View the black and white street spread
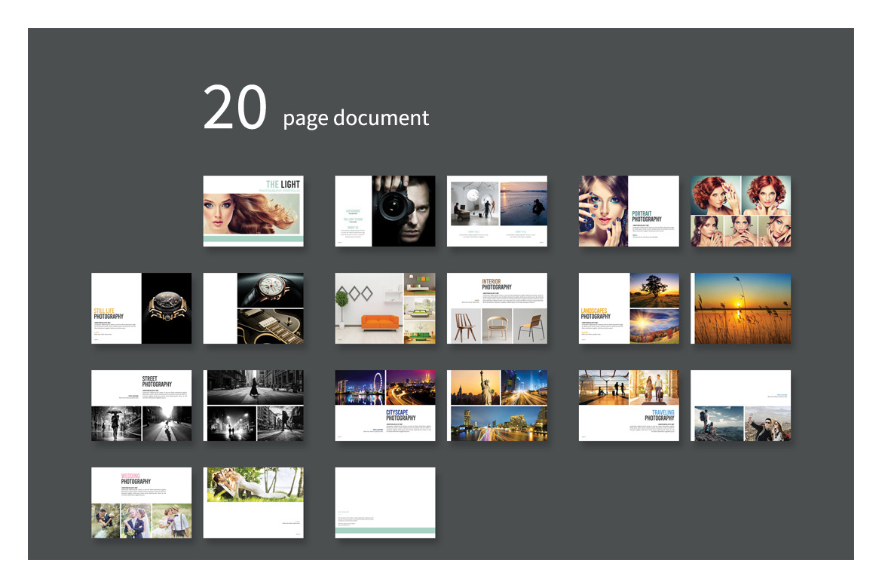 coord(254,405)
